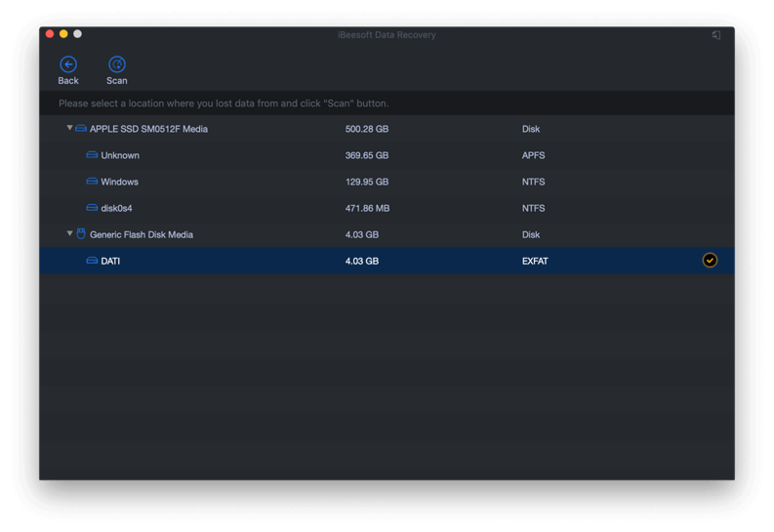Click the drive icon beside Unknown

(x=92, y=155)
